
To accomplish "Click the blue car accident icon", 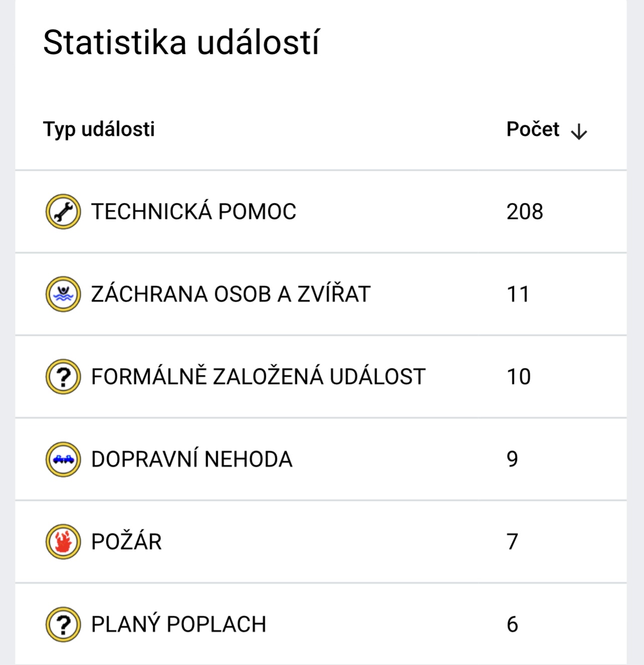I will tap(63, 459).
